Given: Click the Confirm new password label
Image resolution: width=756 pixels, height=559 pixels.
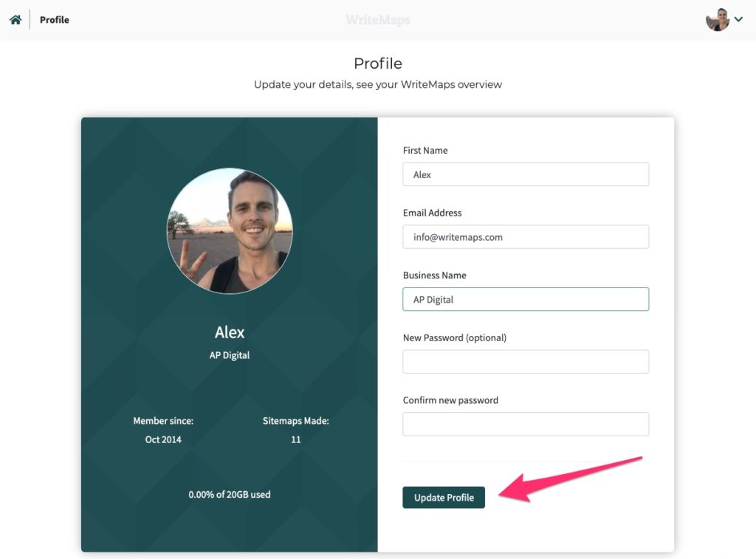Looking at the screenshot, I should pos(450,400).
